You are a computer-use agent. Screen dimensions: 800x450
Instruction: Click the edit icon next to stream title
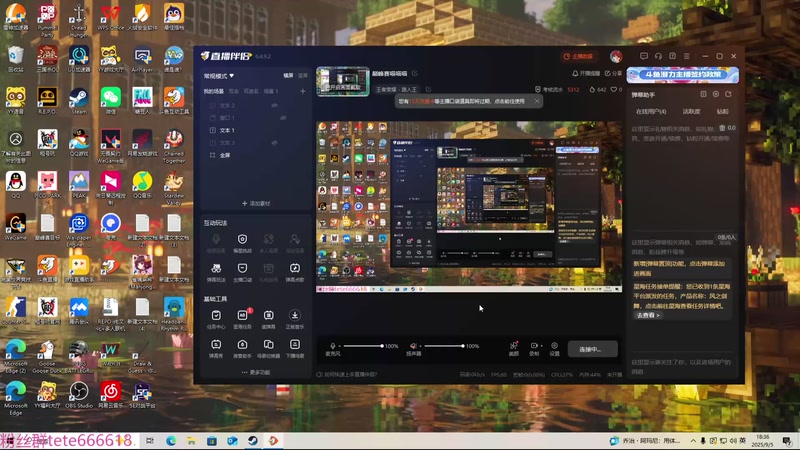pyautogui.click(x=415, y=73)
